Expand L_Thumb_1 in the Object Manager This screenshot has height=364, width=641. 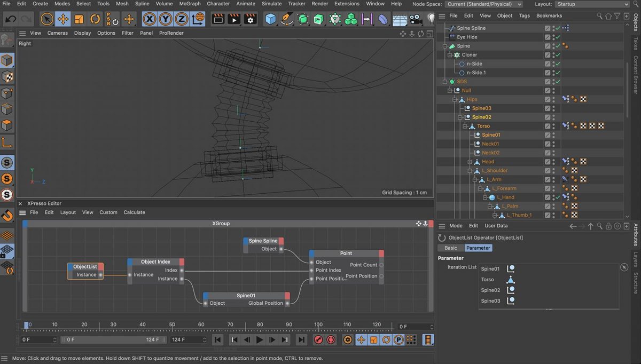click(x=495, y=215)
